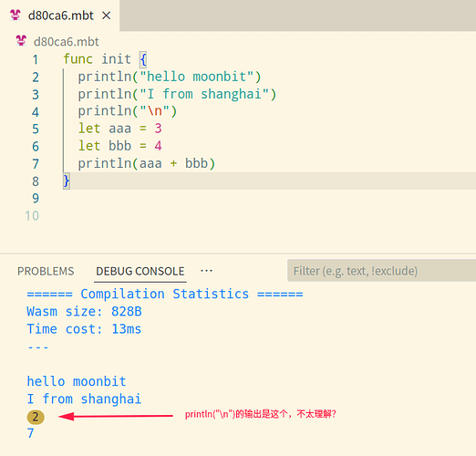Click line number 8 in the gutter
The image size is (476, 456).
click(36, 181)
